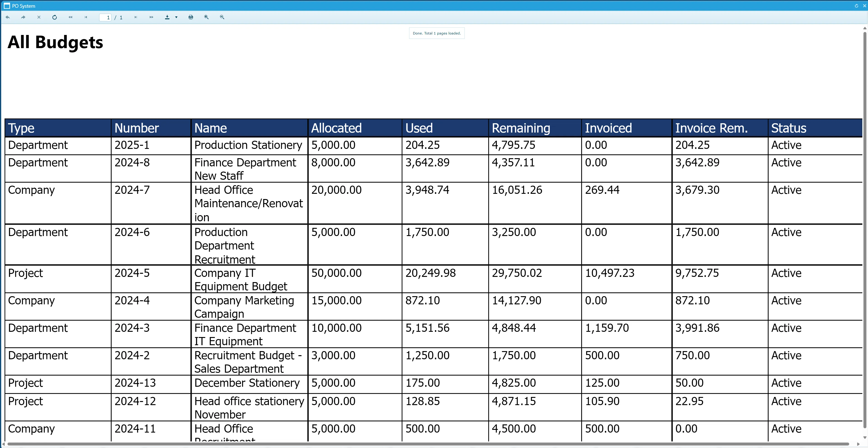The width and height of the screenshot is (868, 448).
Task: Click the 'Allocated' column header
Action: click(355, 128)
